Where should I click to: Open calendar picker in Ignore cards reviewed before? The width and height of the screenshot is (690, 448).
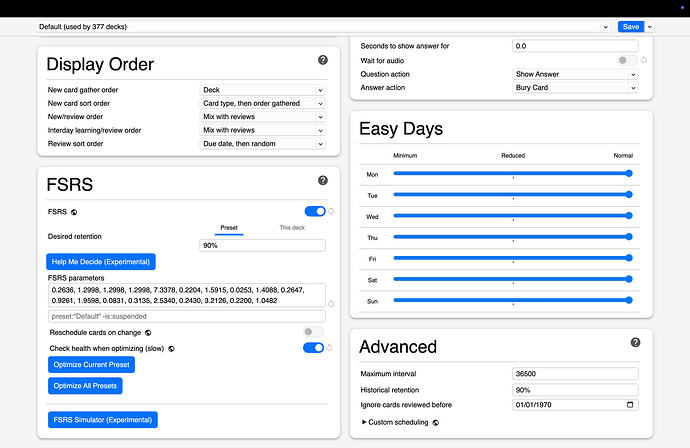630,404
